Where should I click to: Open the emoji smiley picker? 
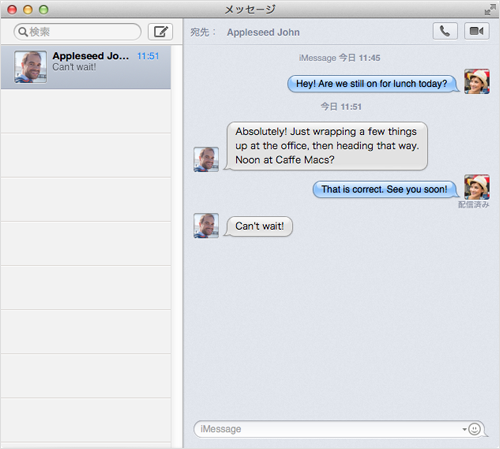[474, 429]
